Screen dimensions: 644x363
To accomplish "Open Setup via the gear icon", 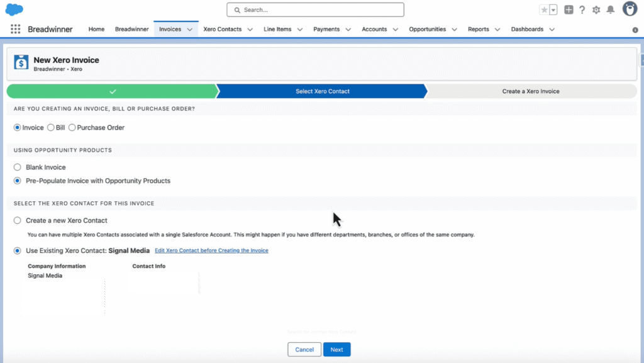I will tap(596, 10).
